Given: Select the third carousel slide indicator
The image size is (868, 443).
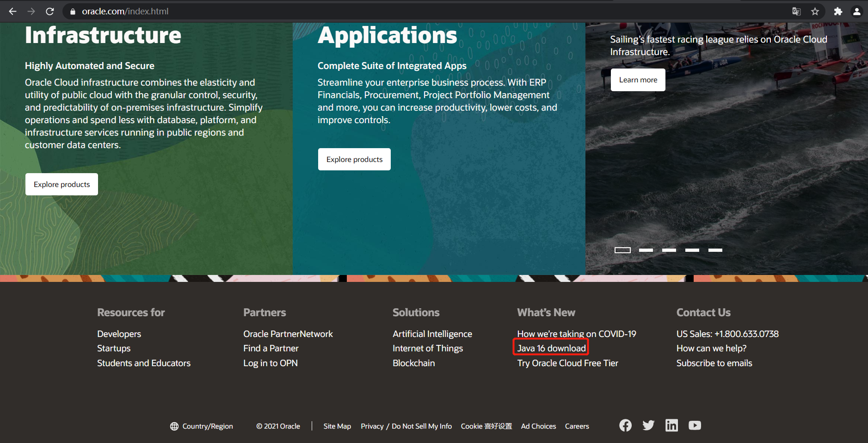Looking at the screenshot, I should (x=669, y=250).
